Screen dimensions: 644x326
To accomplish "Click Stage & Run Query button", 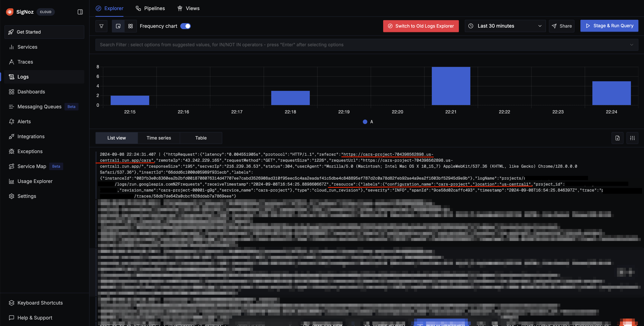I will [609, 26].
